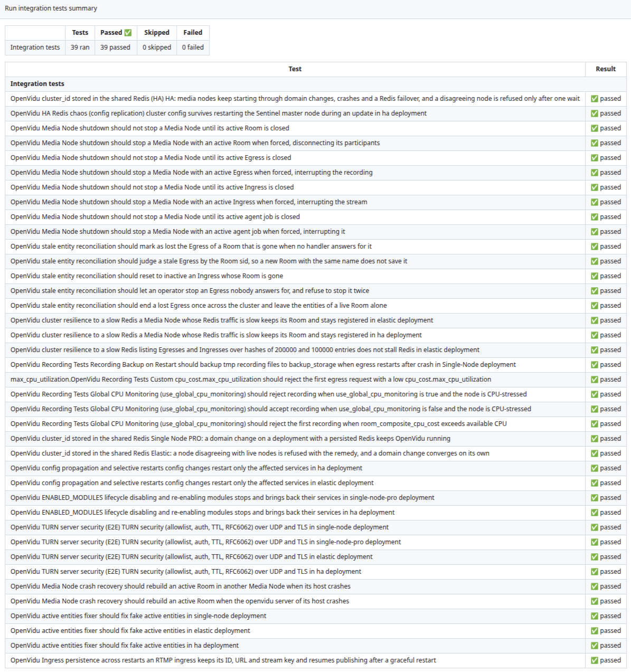Select TURN security elastic deployment test

pos(192,557)
